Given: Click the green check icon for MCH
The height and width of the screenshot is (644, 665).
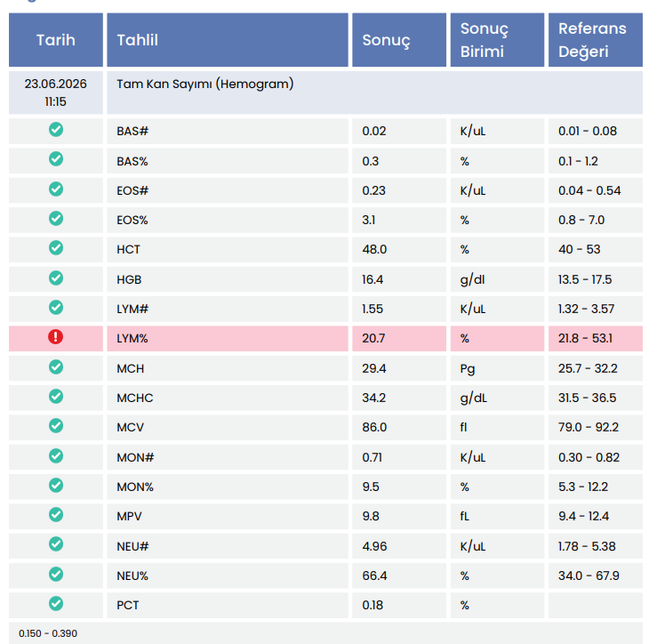Looking at the screenshot, I should point(56,367).
